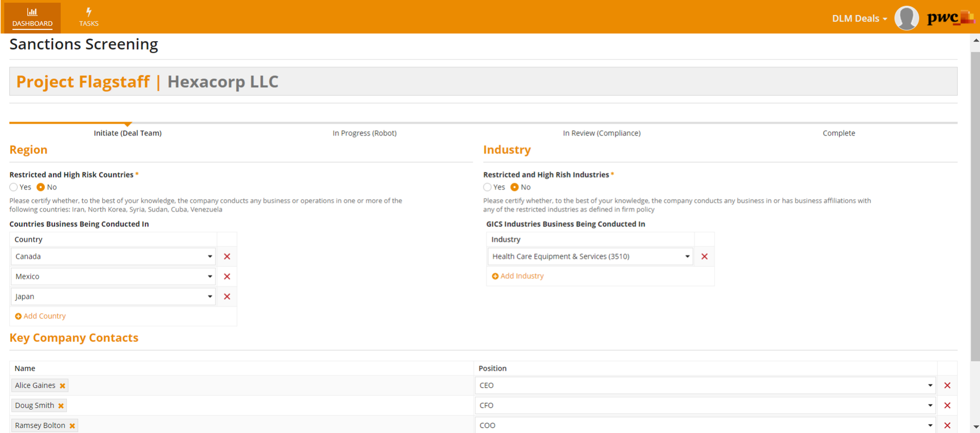Image resolution: width=980 pixels, height=433 pixels.
Task: Select No for Restricted and High Risk Countries
Action: coord(41,187)
